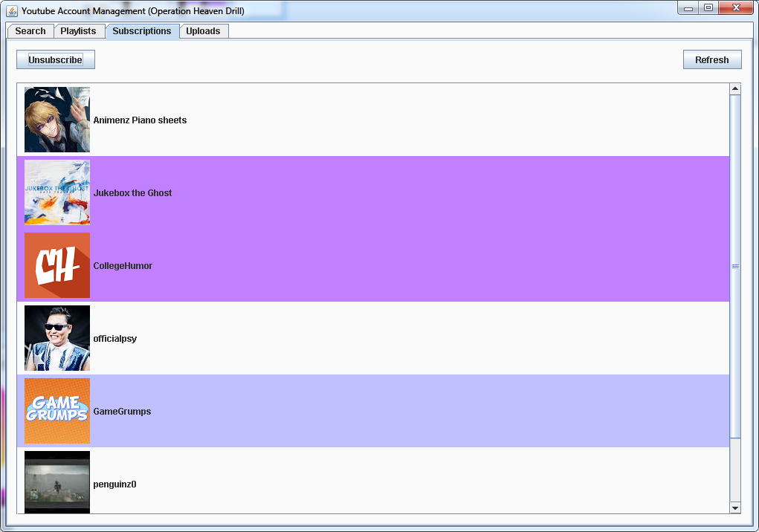Click the Jukebox the Ghost channel avatar
Image resolution: width=759 pixels, height=532 pixels.
click(x=57, y=192)
